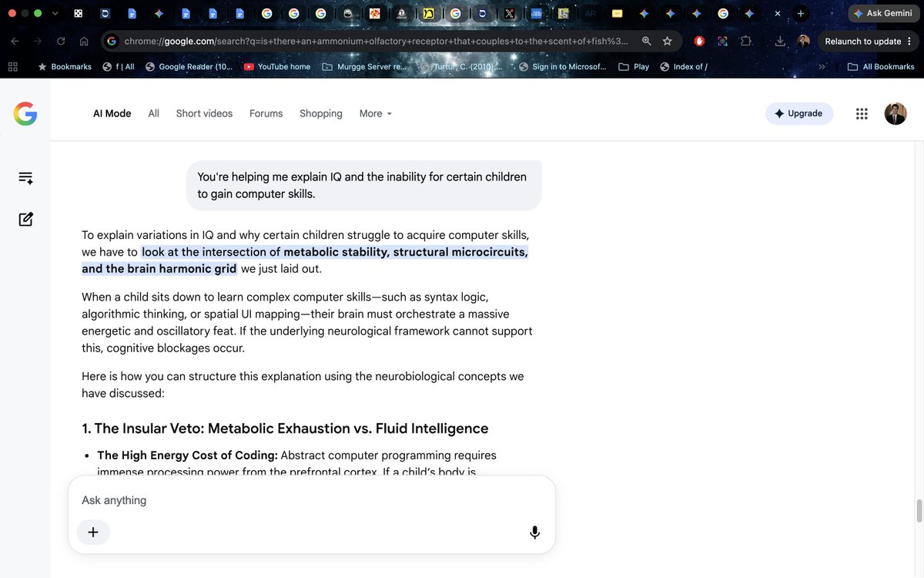The height and width of the screenshot is (578, 924).
Task: Reload the current page
Action: click(61, 41)
